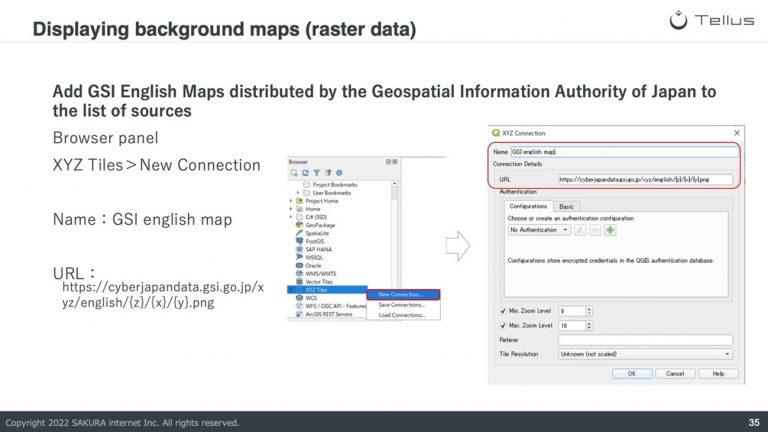Toggle the Min. Zoom Level checkbox
The width and height of the screenshot is (768, 432).
coord(503,311)
